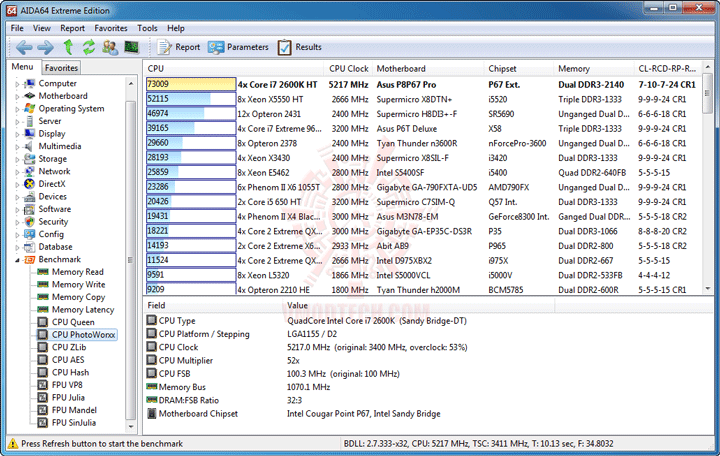Sort by the Chipset column header
720x456 pixels.
(x=519, y=68)
